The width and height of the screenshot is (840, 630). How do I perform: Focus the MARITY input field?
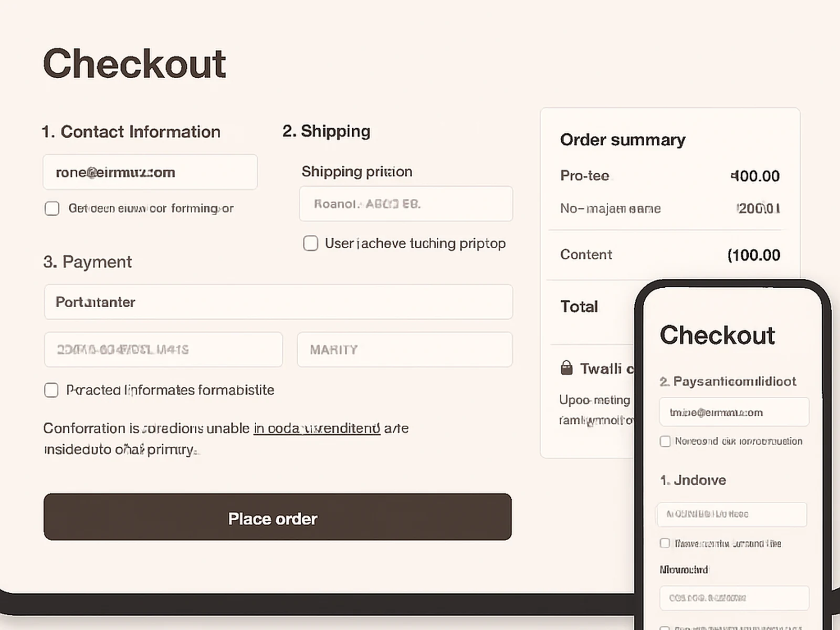coord(404,350)
